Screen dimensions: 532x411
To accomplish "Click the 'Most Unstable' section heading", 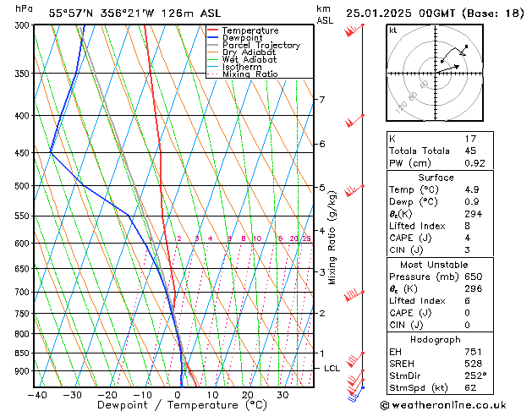I will 434,265.
